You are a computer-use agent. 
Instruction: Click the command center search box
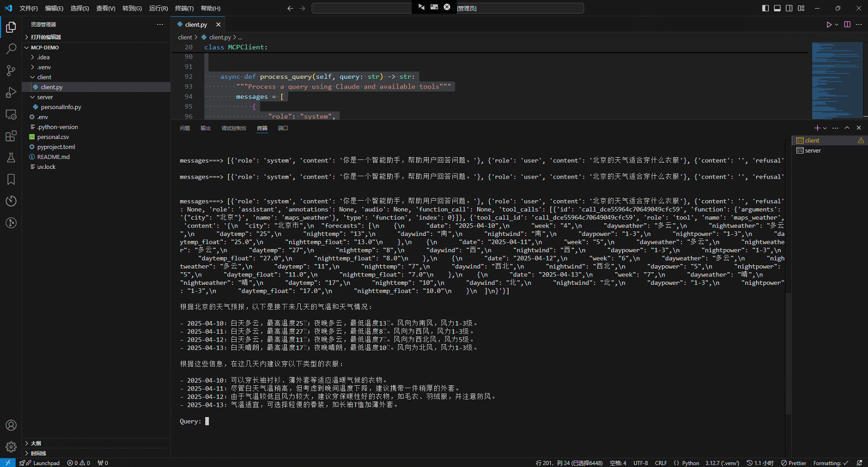(447, 8)
